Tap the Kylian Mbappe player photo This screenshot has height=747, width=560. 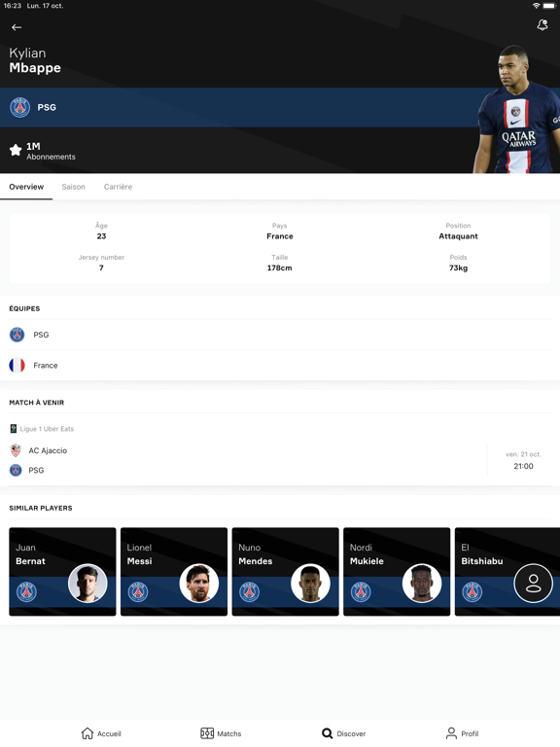[516, 109]
